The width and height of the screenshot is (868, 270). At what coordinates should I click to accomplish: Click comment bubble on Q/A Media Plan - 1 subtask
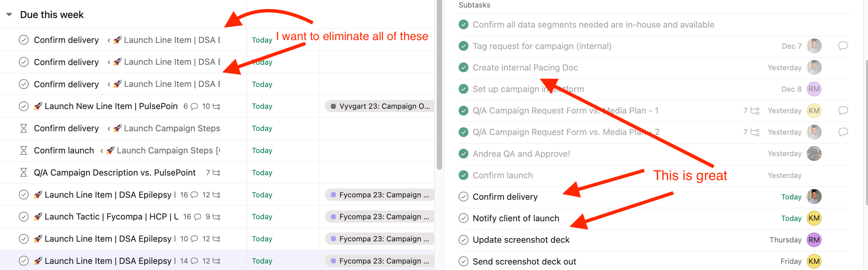pos(843,110)
